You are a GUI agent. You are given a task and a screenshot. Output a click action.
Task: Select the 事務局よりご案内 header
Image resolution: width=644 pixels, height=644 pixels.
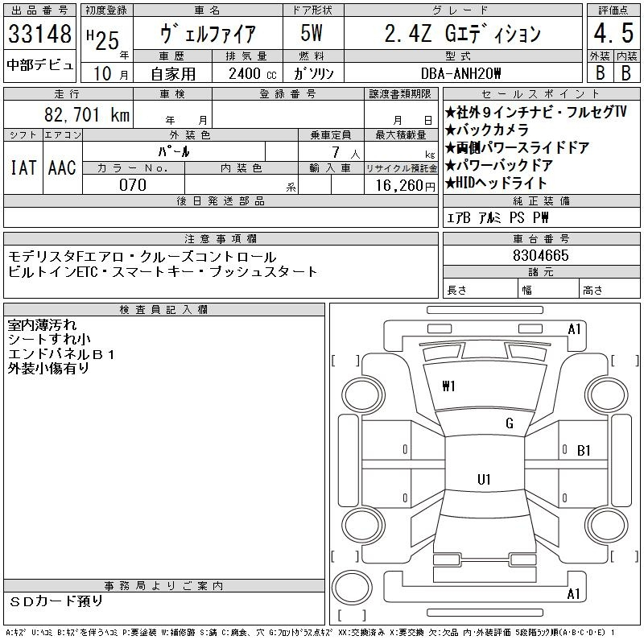(x=163, y=586)
